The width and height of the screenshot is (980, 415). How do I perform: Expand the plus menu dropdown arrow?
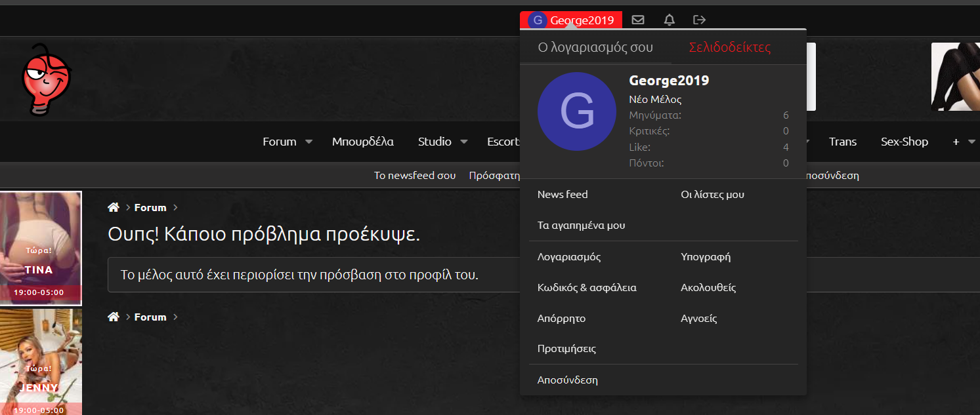click(971, 142)
